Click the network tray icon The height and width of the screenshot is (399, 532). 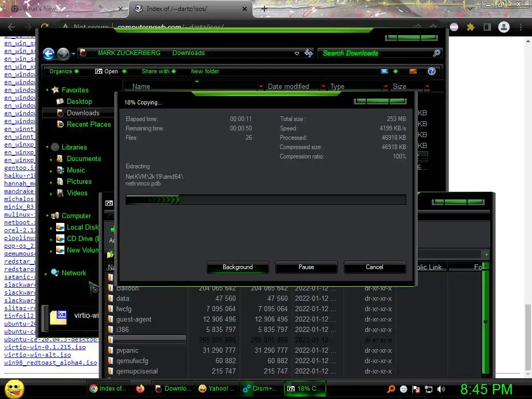429,389
